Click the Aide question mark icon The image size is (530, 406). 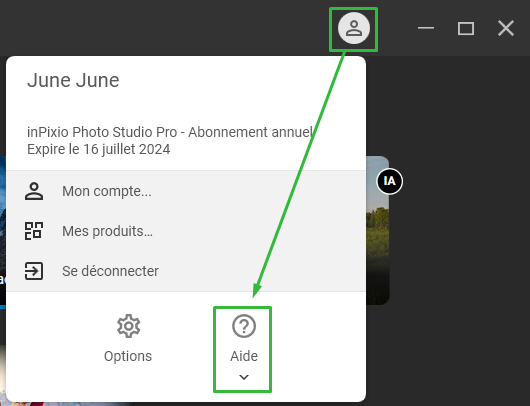244,326
